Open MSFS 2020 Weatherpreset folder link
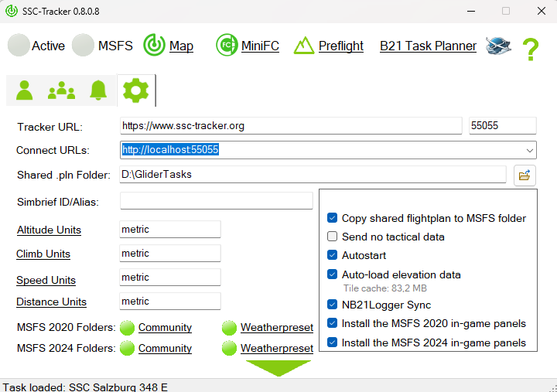The width and height of the screenshot is (557, 392). (x=277, y=327)
